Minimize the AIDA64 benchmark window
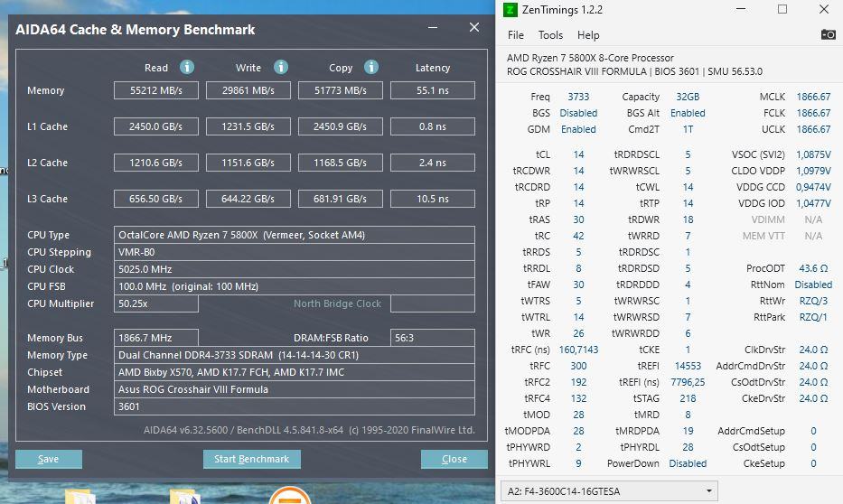This screenshot has height=504, width=843. point(433,27)
